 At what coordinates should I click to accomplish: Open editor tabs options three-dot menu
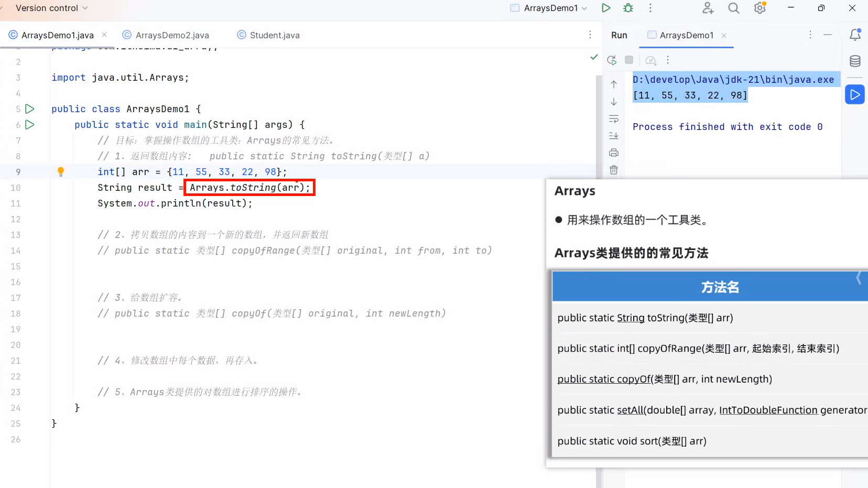click(590, 35)
